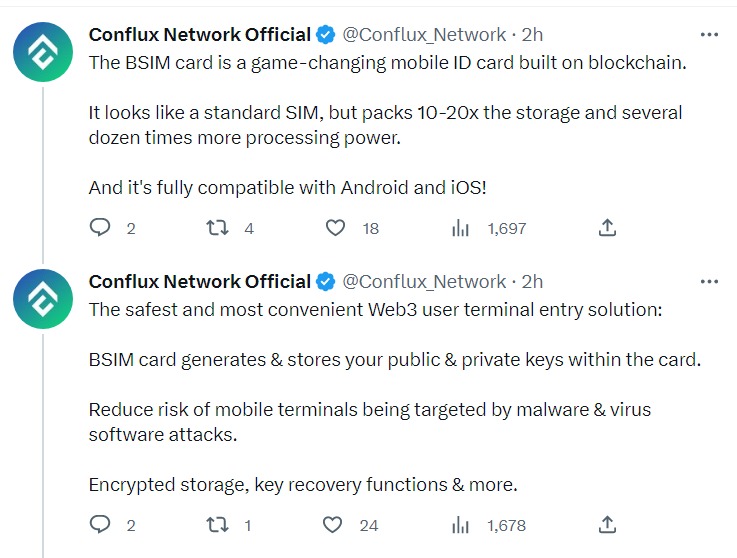Open Conflux avatar on second tweet
The width and height of the screenshot is (737, 558).
click(43, 299)
